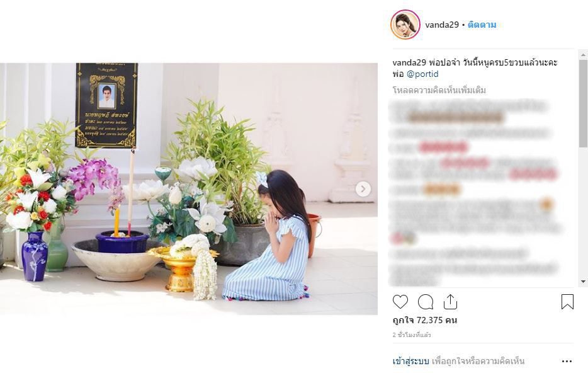Go to next photo with the arrow
588x378 pixels.
pyautogui.click(x=363, y=189)
